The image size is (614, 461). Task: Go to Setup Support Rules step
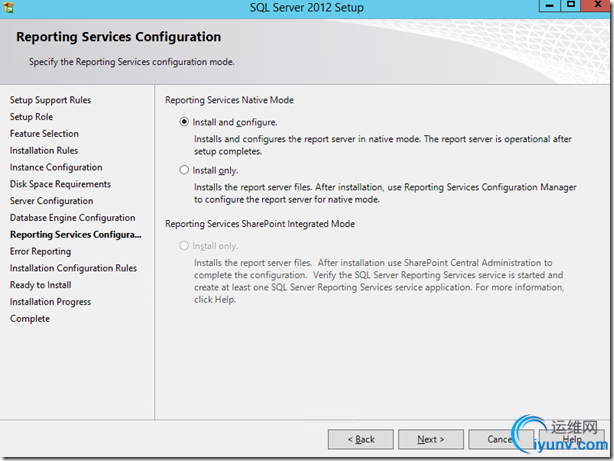(50, 100)
